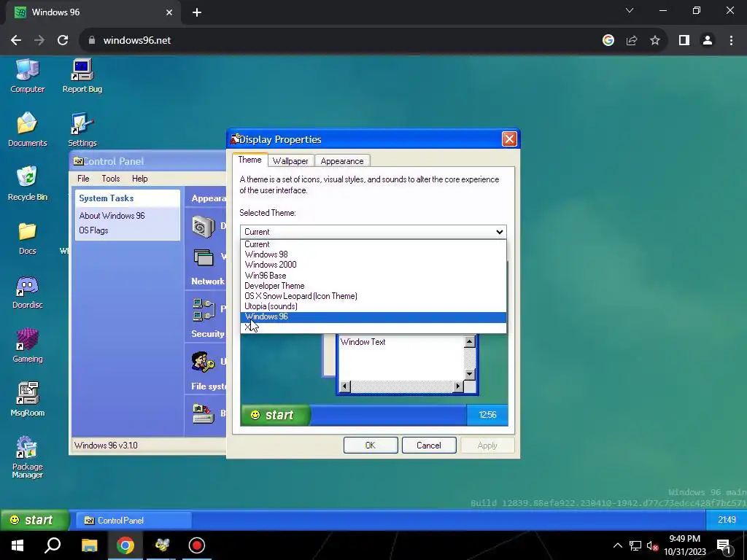This screenshot has width=747, height=560.
Task: Choose the highlighted Windows 96 theme
Action: point(373,317)
